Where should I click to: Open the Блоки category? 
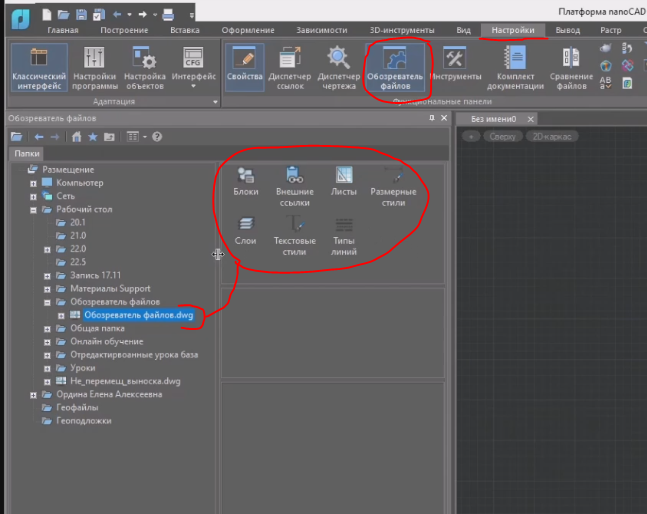(246, 182)
